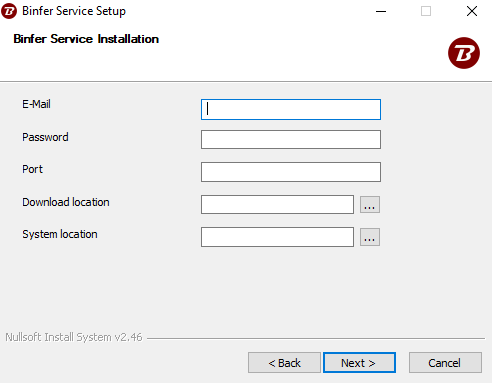Click the System location text field

pyautogui.click(x=277, y=237)
